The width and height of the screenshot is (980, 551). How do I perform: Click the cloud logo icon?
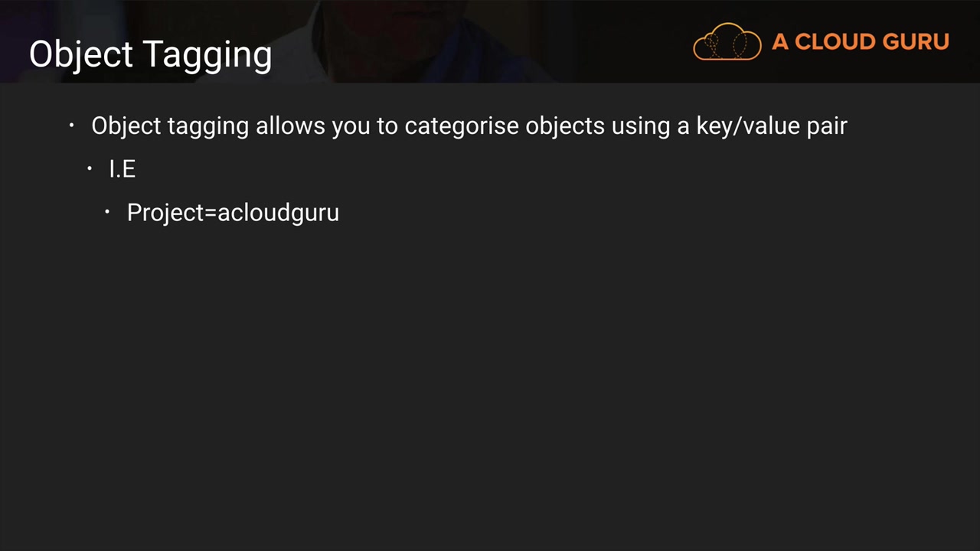point(727,41)
